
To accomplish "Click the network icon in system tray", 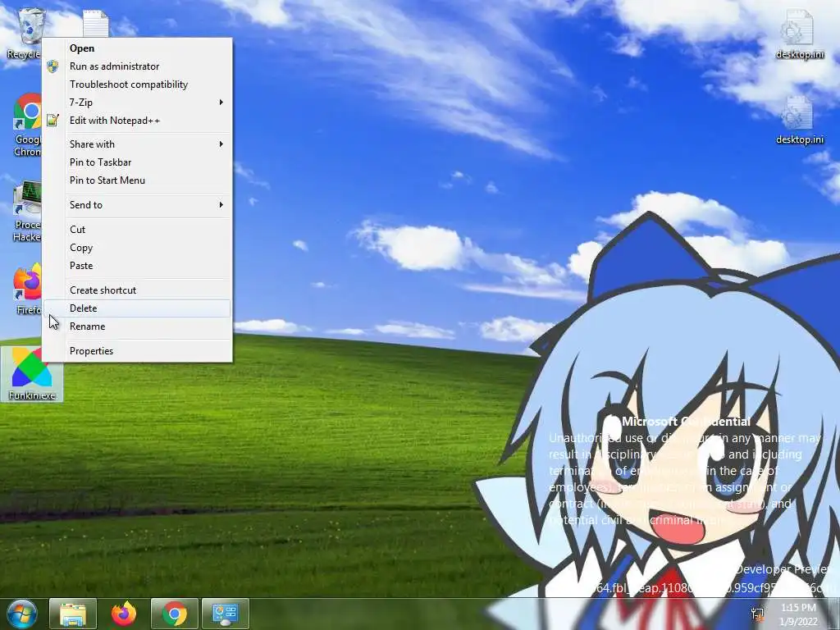I will (757, 614).
